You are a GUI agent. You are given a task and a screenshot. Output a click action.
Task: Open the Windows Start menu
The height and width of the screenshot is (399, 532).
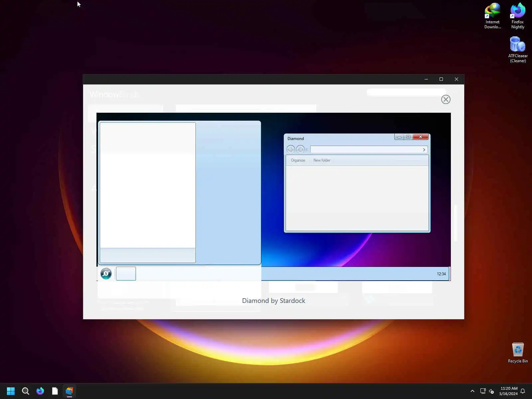pyautogui.click(x=11, y=391)
